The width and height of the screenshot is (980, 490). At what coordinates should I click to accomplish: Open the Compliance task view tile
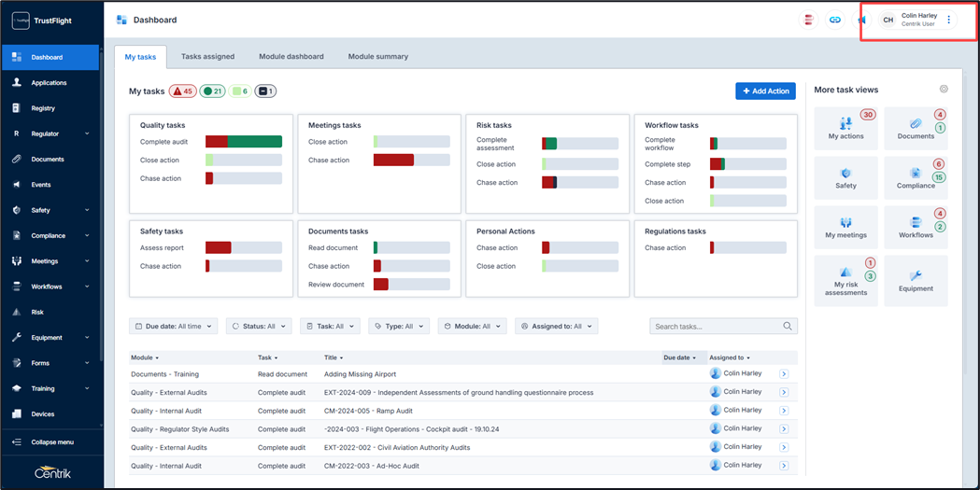click(916, 177)
